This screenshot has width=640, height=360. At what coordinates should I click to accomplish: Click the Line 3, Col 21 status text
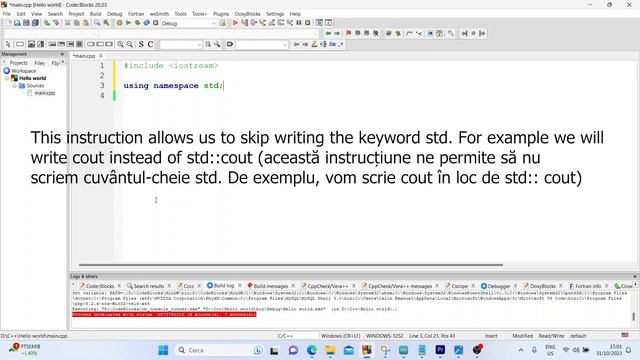click(432, 336)
